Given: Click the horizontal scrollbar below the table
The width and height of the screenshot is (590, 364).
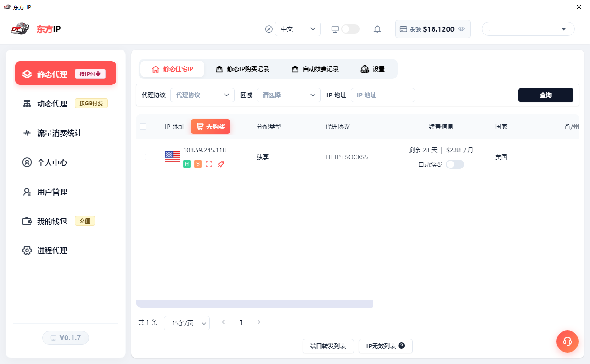Looking at the screenshot, I should pos(254,303).
